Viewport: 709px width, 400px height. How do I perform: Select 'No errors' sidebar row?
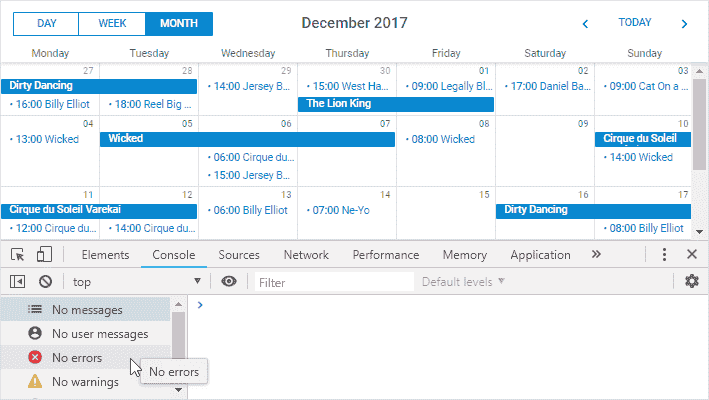[85, 358]
